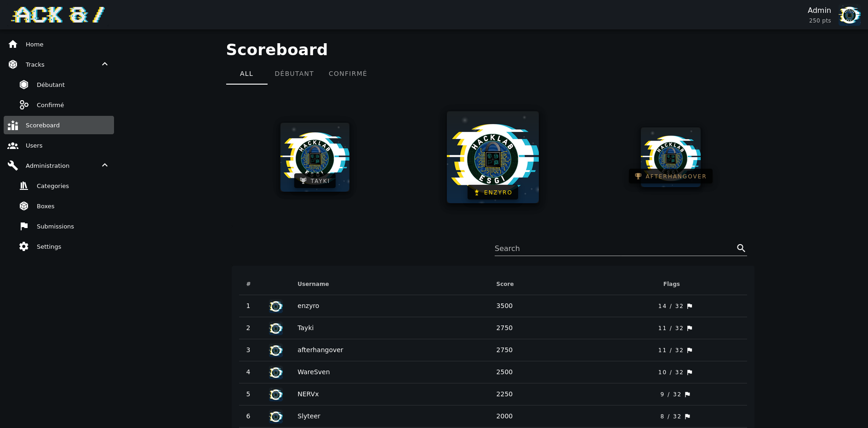Click the Boxes cube icon
The height and width of the screenshot is (428, 868).
24,206
